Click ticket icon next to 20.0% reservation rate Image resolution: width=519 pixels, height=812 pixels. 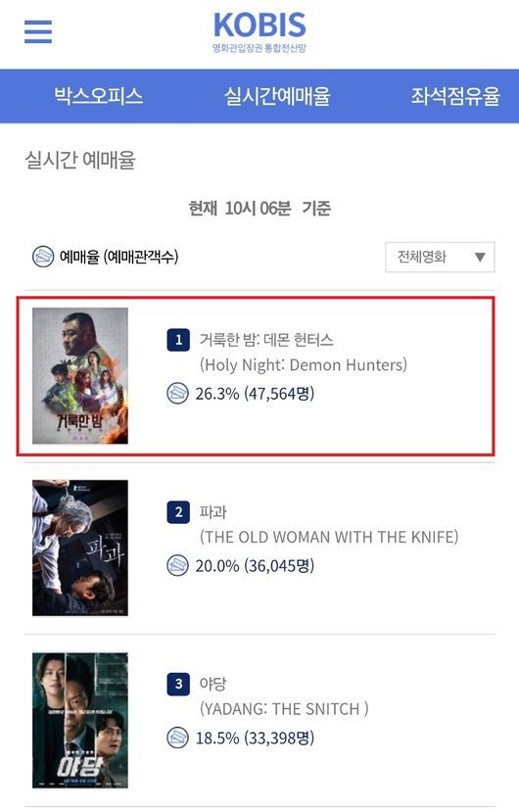[177, 565]
